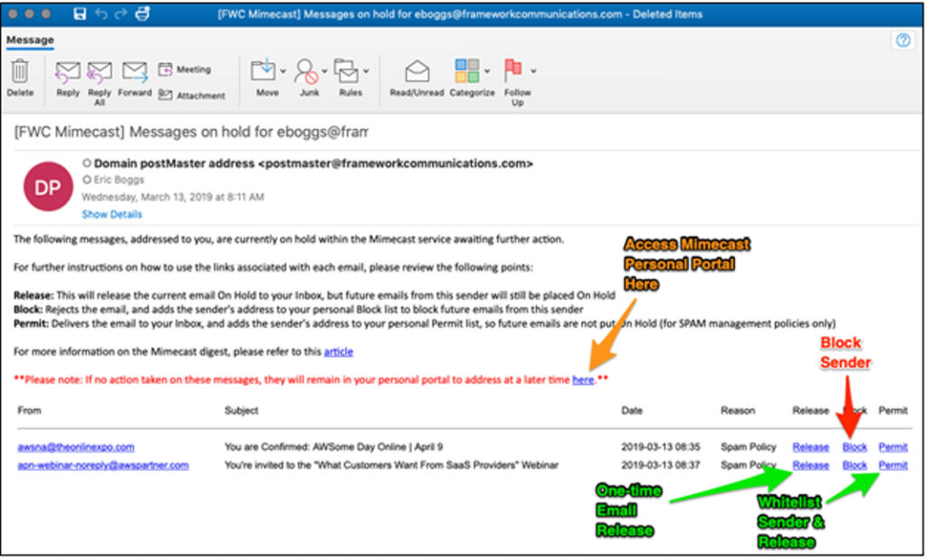928x560 pixels.
Task: Click Show Details link
Action: (x=112, y=214)
